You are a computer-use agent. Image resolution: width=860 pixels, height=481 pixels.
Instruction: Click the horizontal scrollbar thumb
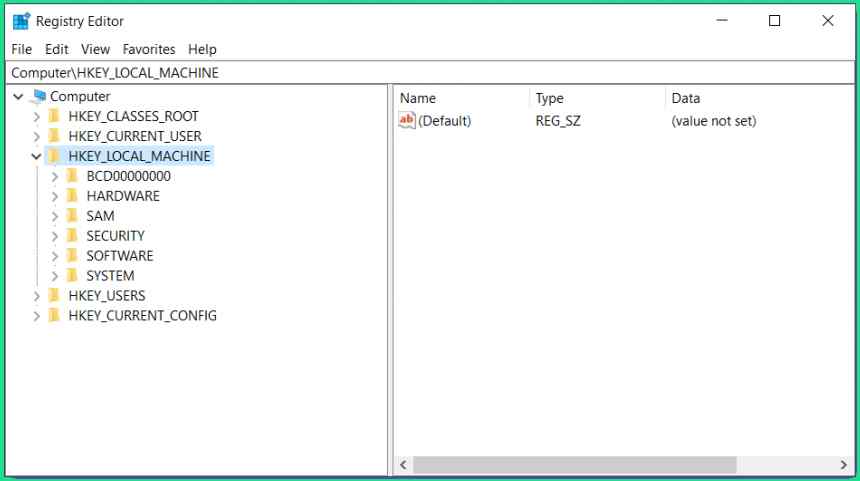(574, 465)
